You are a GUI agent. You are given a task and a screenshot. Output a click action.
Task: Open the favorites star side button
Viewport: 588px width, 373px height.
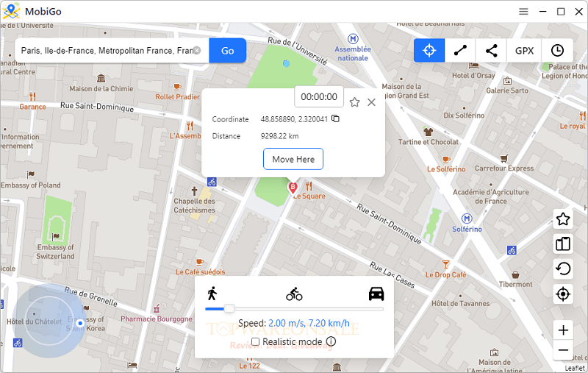coord(563,219)
